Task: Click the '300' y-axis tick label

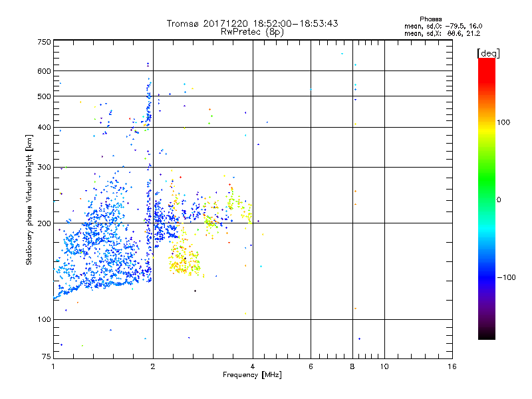Action: coord(44,168)
